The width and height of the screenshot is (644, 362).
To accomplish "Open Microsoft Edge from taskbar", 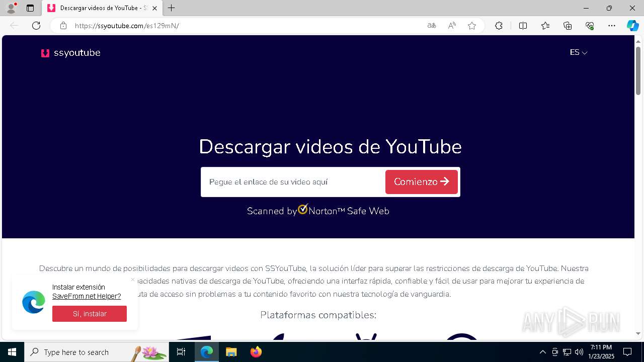I will point(207,352).
